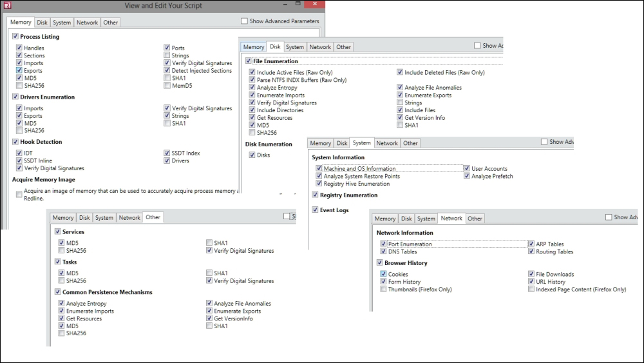644x363 pixels.
Task: Uncheck URL History
Action: point(531,282)
